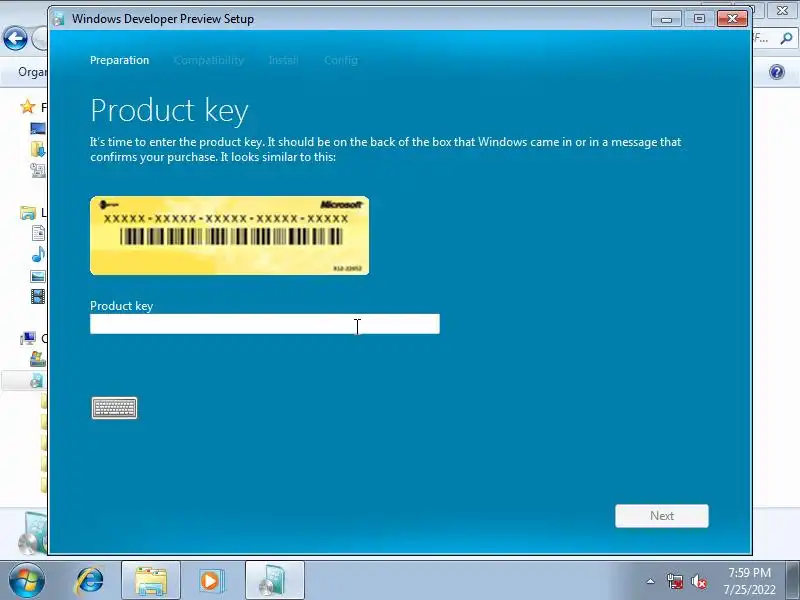Maximize the Windows Developer Preview Setup window
The image size is (800, 600).
click(x=699, y=19)
